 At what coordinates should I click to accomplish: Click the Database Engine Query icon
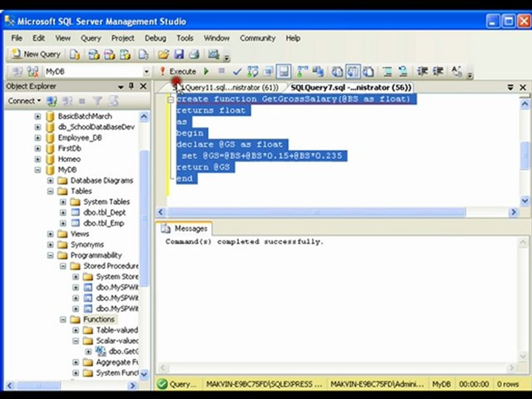pos(75,55)
